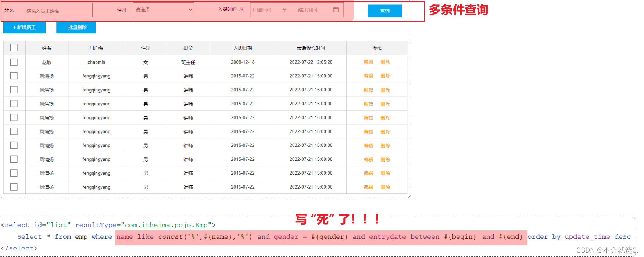Click the blue 查询 search button
The width and height of the screenshot is (644, 257).
[384, 11]
